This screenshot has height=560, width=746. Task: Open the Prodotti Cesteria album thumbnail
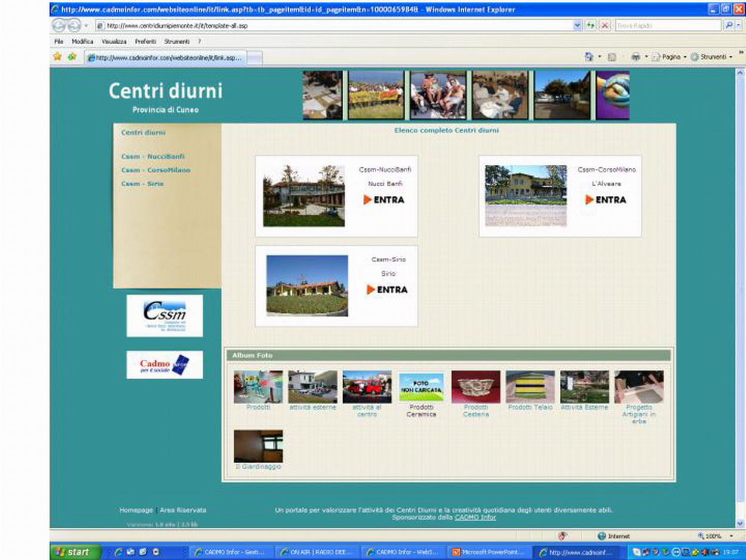476,387
